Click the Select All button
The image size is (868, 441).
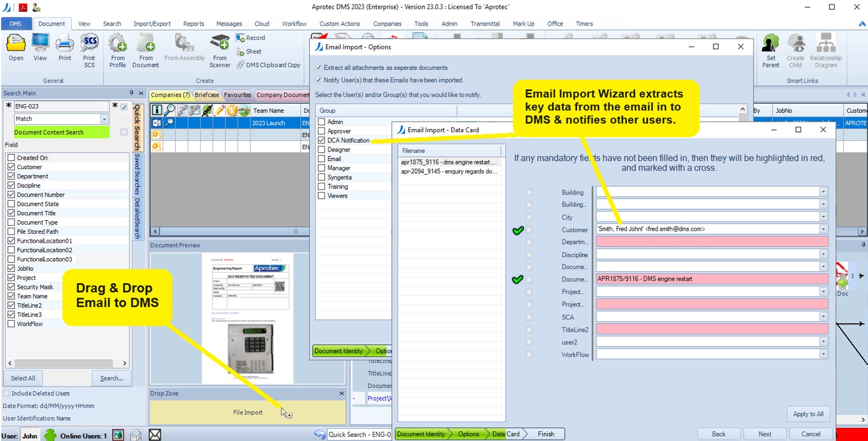click(23, 378)
